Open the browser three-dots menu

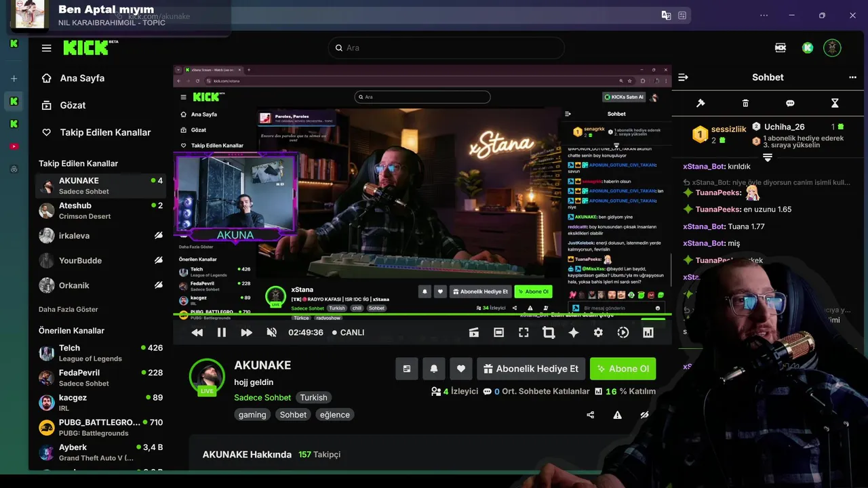point(764,16)
